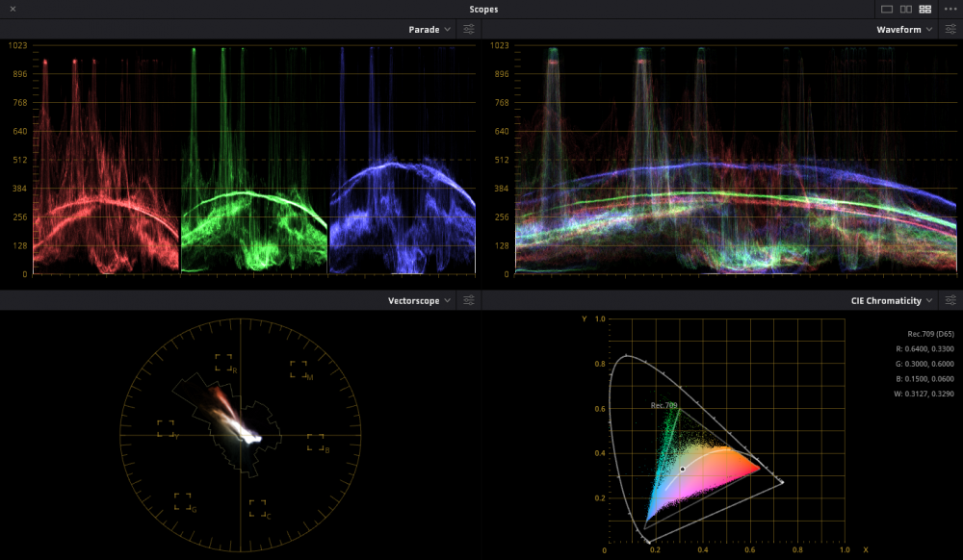Expand the CIE Chromaticity scope dropdown

(893, 301)
